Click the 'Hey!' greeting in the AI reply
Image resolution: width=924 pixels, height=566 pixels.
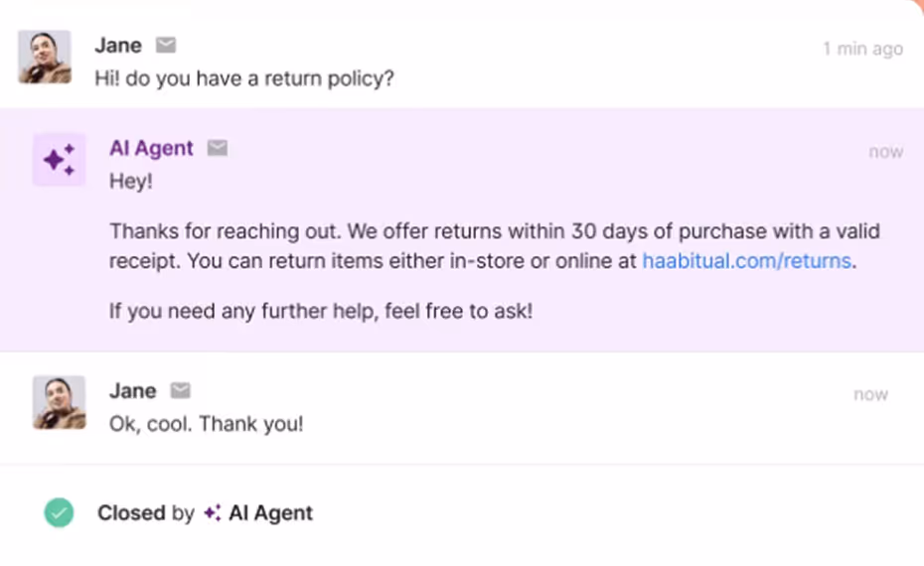click(131, 182)
